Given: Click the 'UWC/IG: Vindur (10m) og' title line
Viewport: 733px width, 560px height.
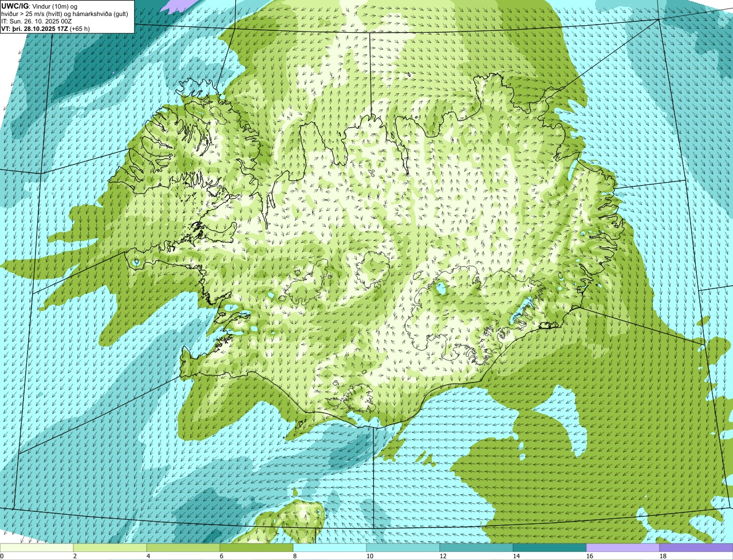Looking at the screenshot, I should (x=39, y=6).
